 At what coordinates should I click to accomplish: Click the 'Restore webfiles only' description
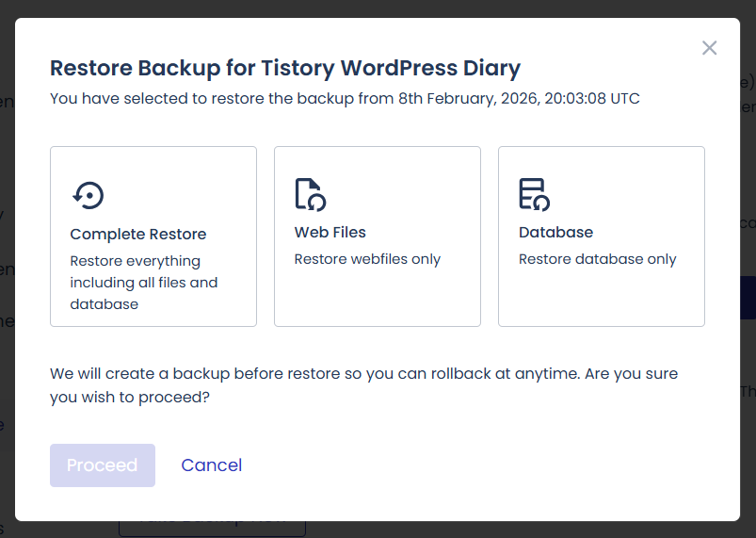(x=367, y=259)
